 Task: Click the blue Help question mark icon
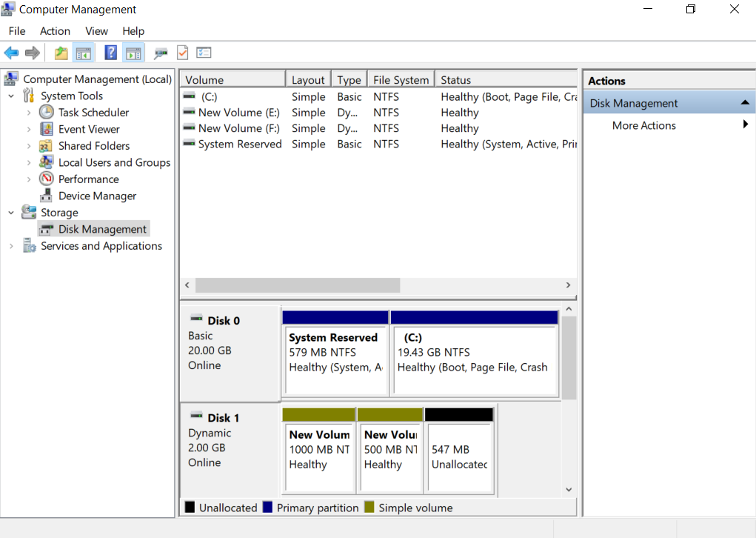pos(110,53)
